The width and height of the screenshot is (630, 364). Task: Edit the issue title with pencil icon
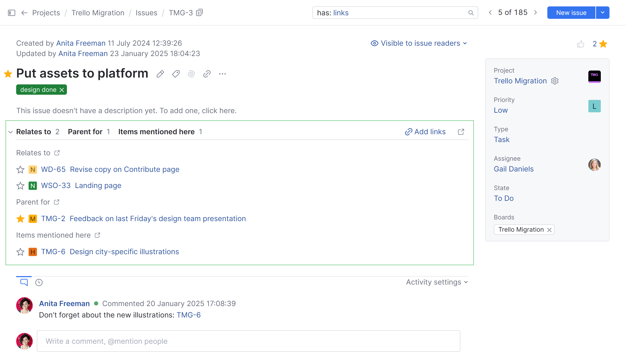[161, 74]
